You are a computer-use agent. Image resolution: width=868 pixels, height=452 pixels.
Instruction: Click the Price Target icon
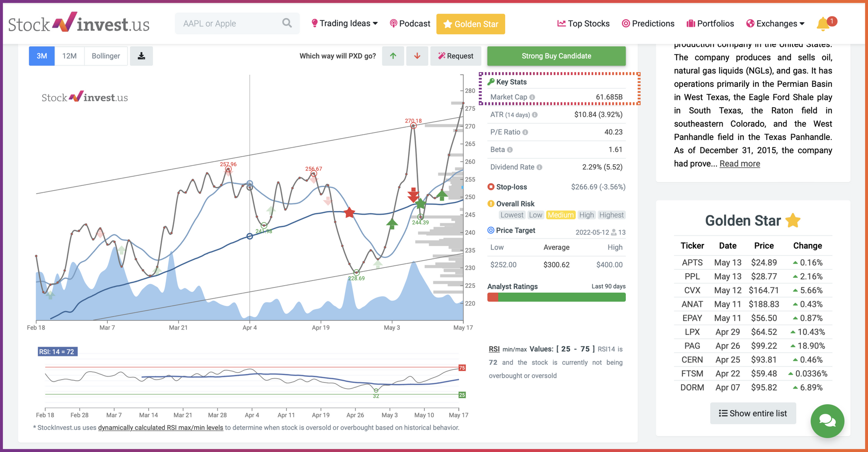[491, 230]
